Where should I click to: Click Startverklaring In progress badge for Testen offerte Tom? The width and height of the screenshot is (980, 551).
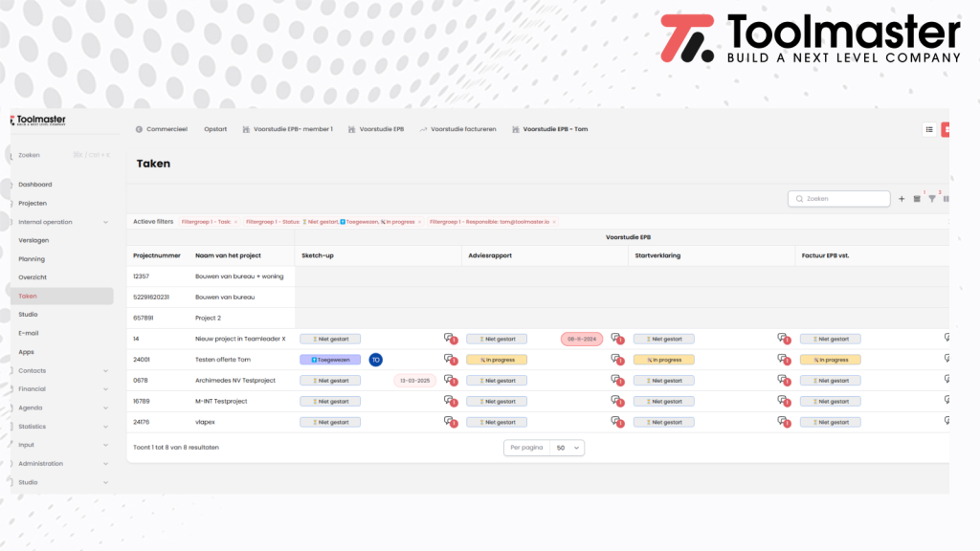click(664, 360)
